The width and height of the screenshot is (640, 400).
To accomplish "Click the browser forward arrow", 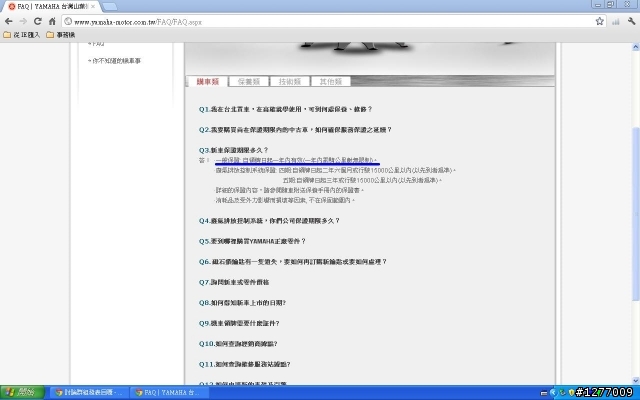I will (x=23, y=21).
